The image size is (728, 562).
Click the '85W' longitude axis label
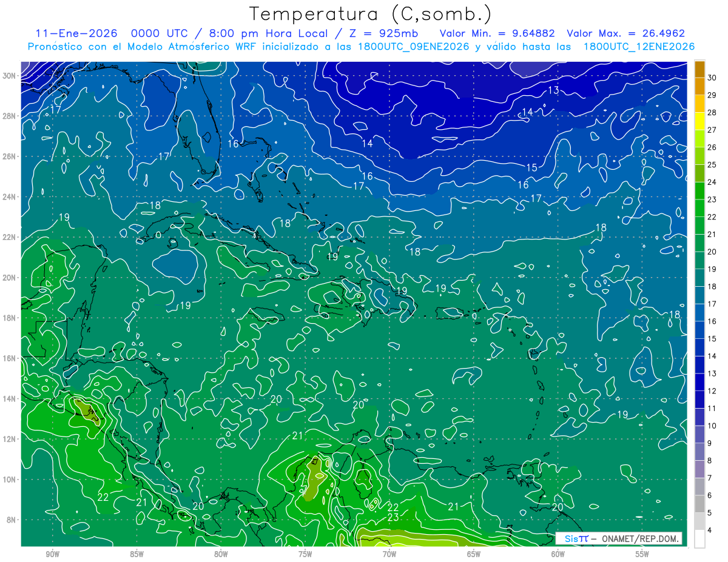(137, 555)
